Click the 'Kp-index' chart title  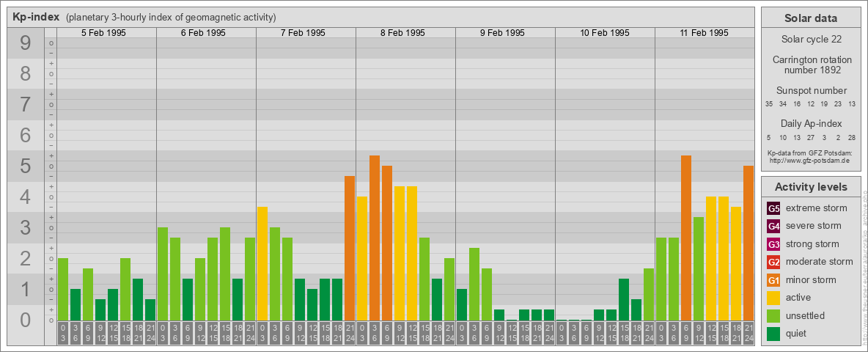pos(36,17)
